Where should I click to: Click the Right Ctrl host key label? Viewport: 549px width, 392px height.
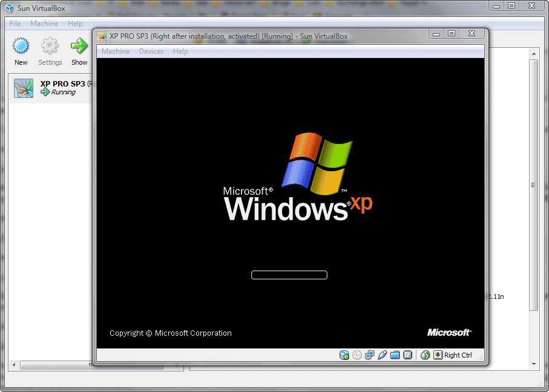coord(458,355)
